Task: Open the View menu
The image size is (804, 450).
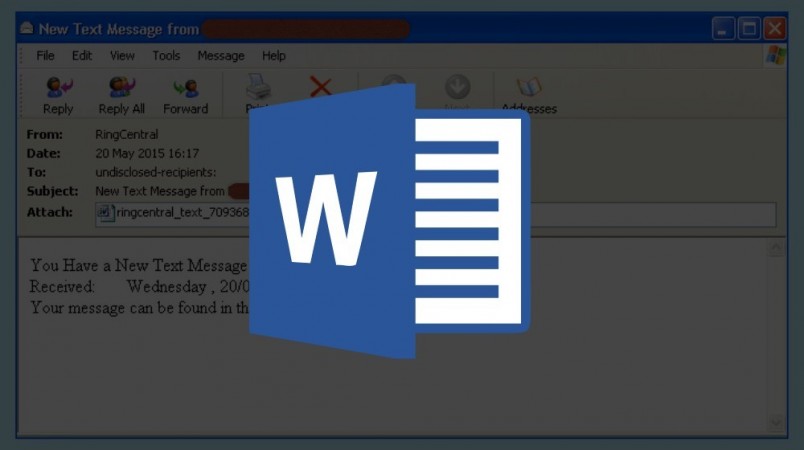Action: coord(122,56)
